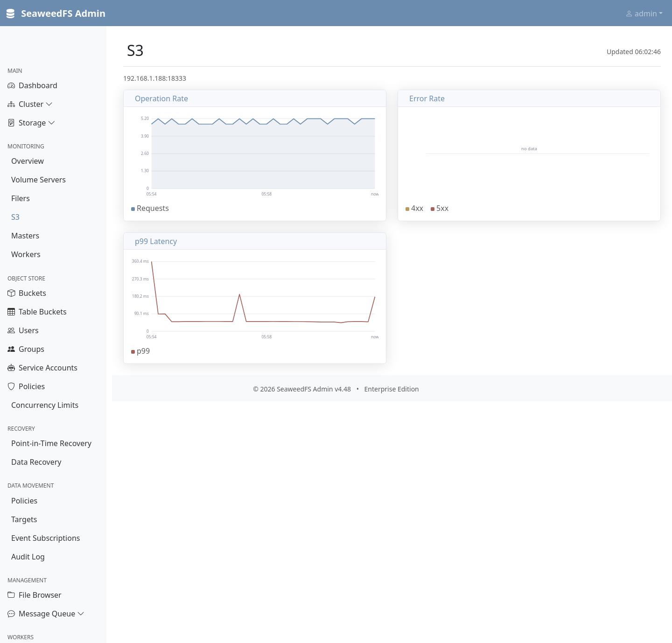This screenshot has width=672, height=643.
Task: Open Point-in-Time Recovery
Action: click(x=51, y=443)
